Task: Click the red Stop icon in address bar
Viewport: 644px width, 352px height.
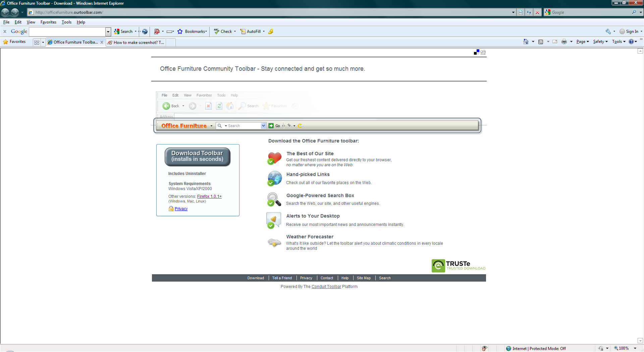Action: click(537, 12)
